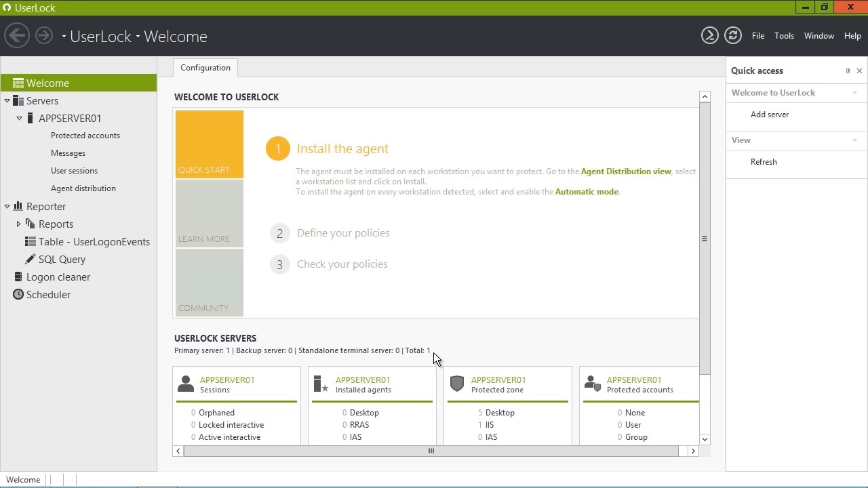Click the APPSERVER01 server icon in tree
The width and height of the screenshot is (868, 488).
(30, 119)
